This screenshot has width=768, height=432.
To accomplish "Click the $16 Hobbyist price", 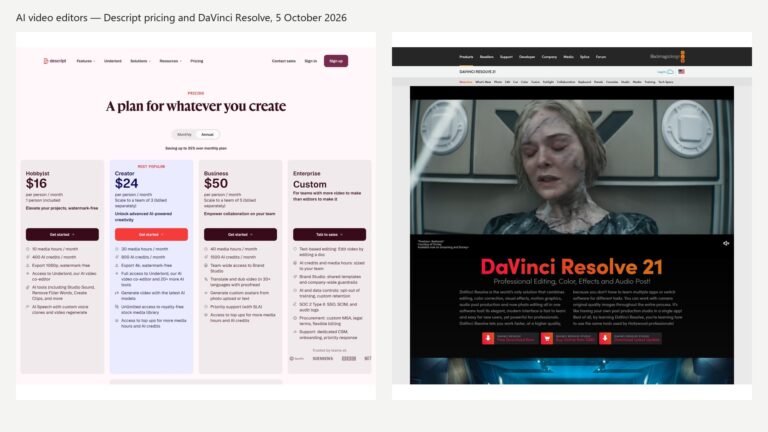I will pos(36,184).
